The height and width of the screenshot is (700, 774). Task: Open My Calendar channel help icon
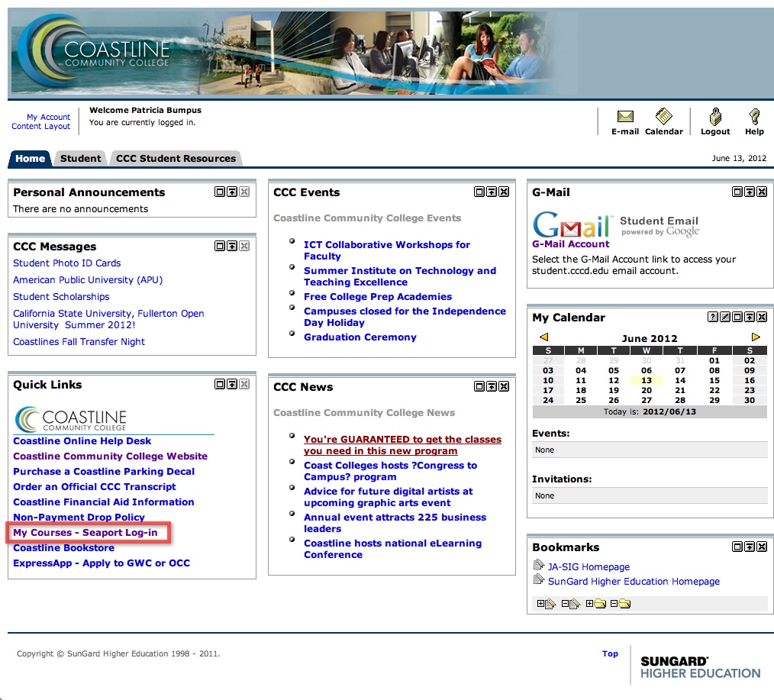point(713,317)
